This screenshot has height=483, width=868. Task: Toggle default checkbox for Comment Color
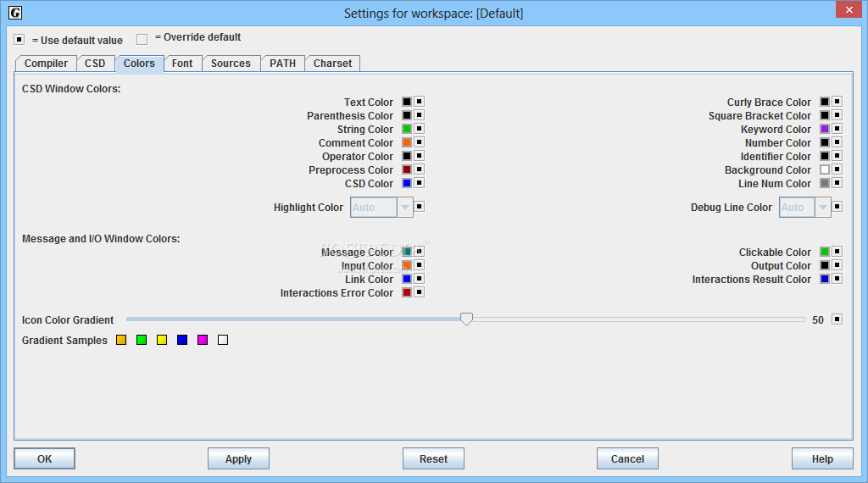[419, 142]
